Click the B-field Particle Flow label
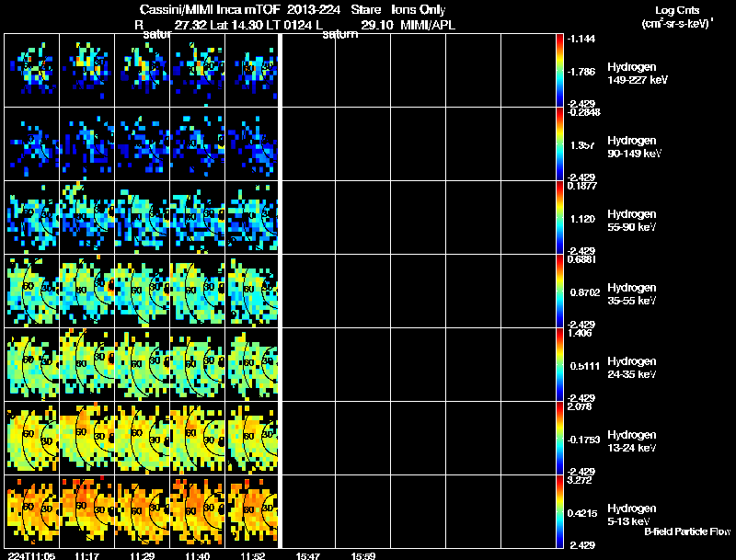Viewport: 736px width, 560px height. point(686,531)
